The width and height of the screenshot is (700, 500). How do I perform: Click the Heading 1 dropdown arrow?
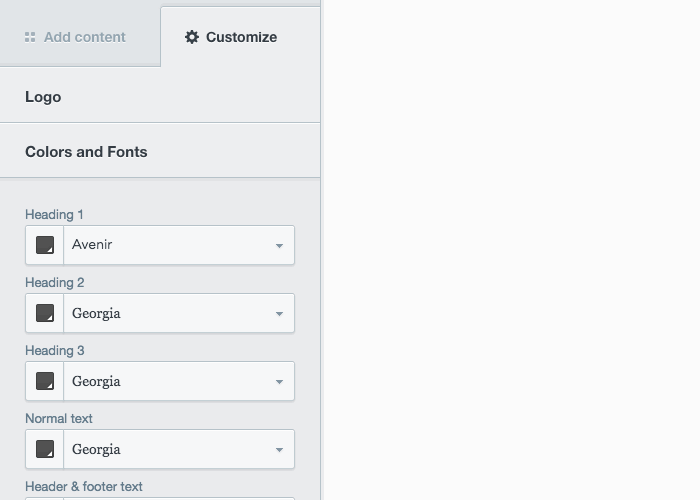coord(279,246)
